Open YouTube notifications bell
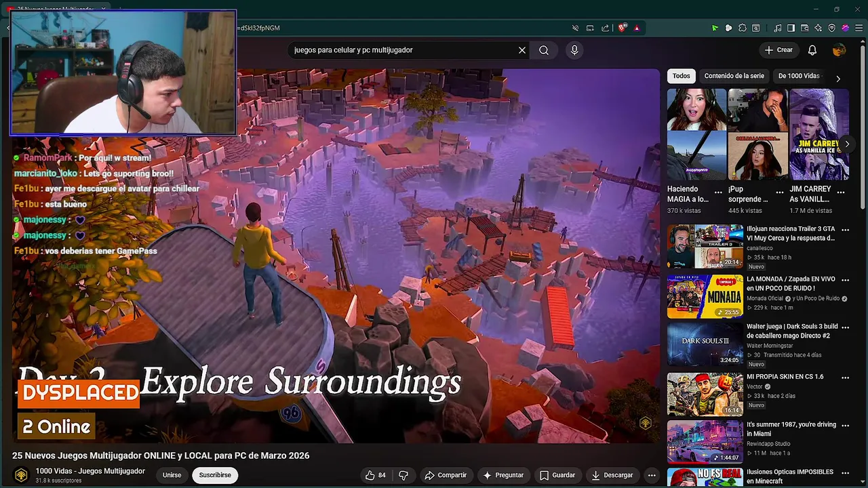Screen dimensions: 868x488 (x=812, y=50)
